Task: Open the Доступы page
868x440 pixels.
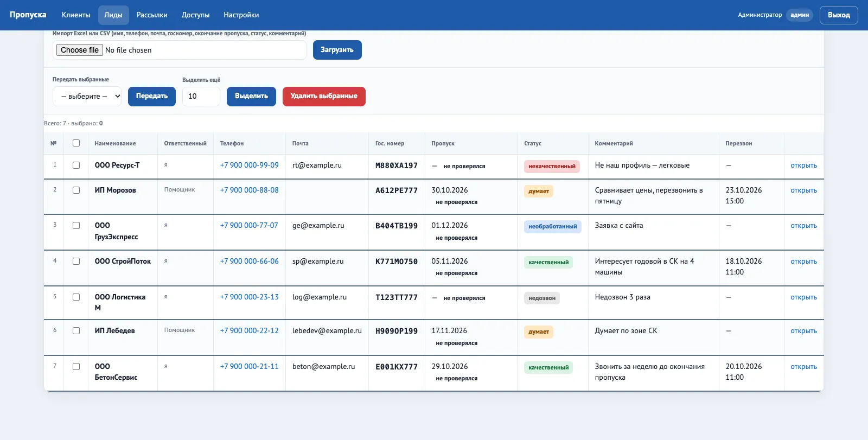Action: [196, 15]
